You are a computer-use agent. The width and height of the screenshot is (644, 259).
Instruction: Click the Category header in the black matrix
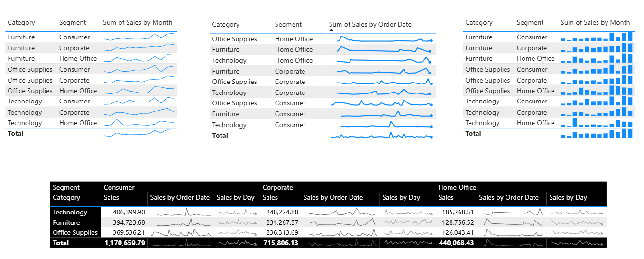point(66,197)
